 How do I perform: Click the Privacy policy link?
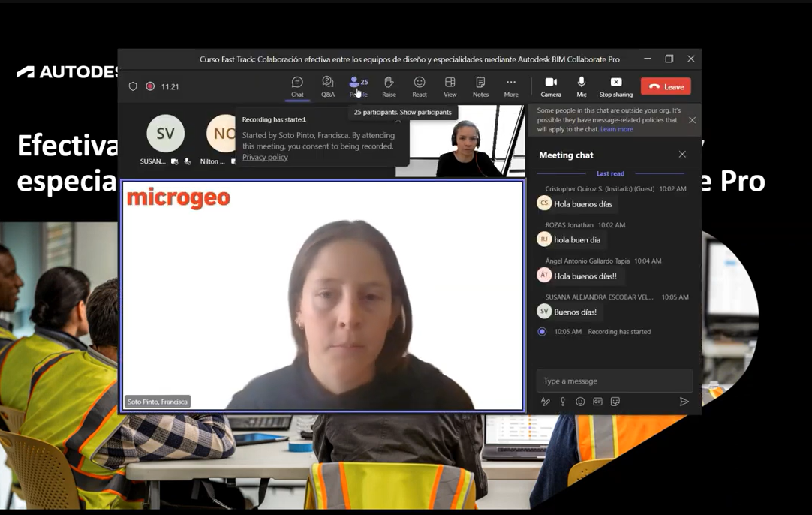265,157
